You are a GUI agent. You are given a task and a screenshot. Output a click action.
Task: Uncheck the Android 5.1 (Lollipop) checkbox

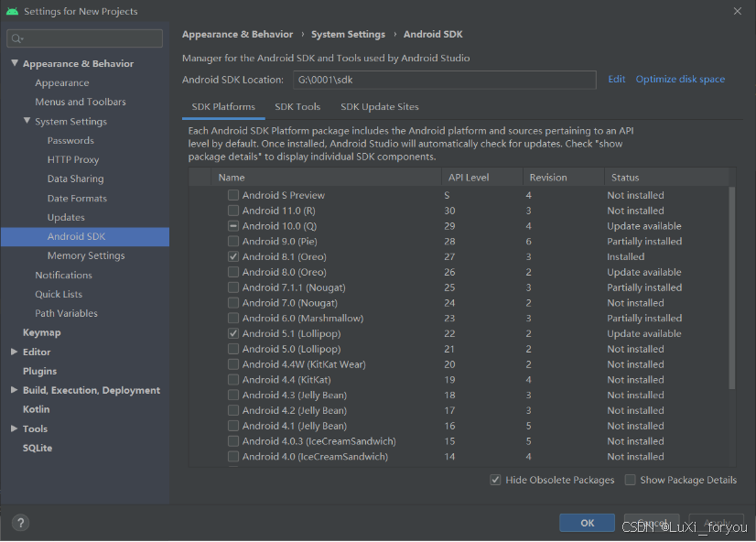pyautogui.click(x=233, y=333)
